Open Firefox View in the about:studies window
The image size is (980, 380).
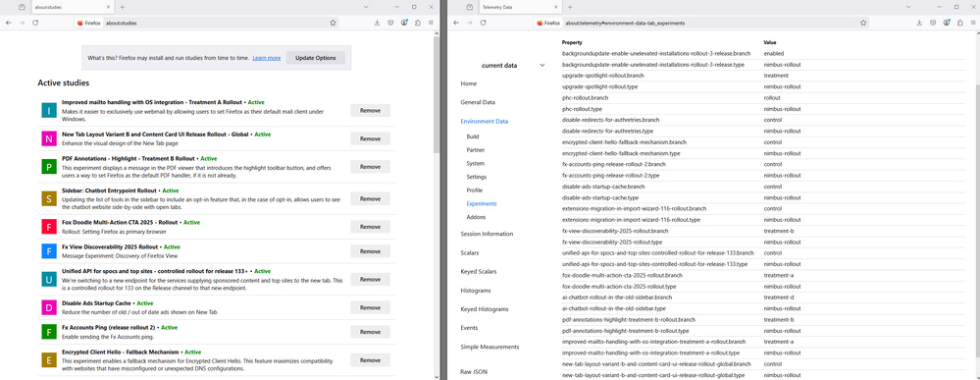pyautogui.click(x=22, y=7)
